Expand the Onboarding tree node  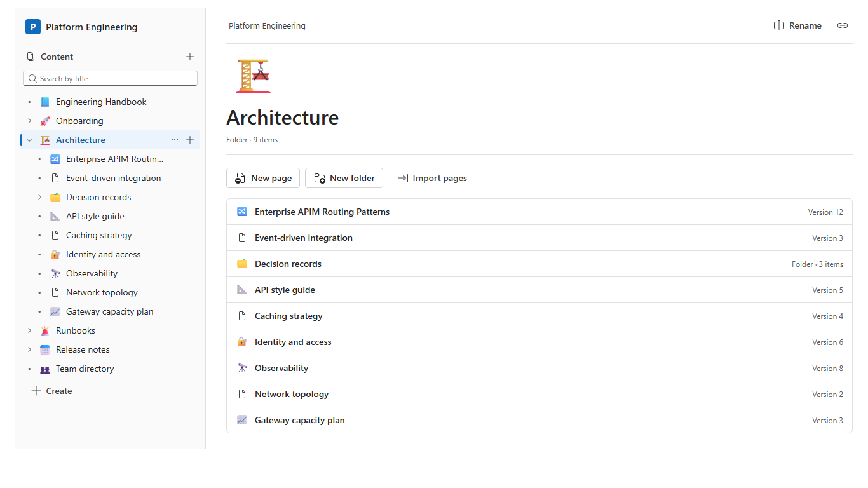click(x=29, y=121)
